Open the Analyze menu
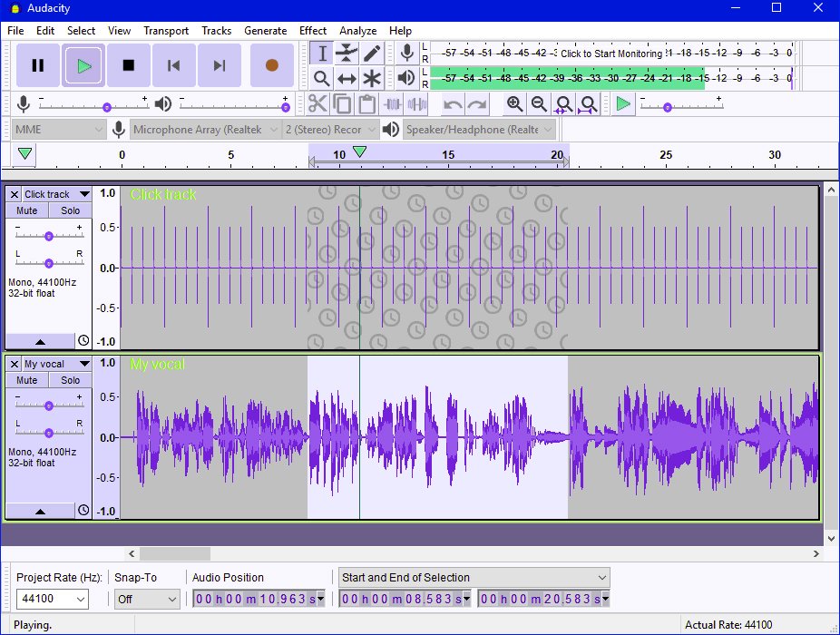Image resolution: width=840 pixels, height=635 pixels. pos(357,31)
